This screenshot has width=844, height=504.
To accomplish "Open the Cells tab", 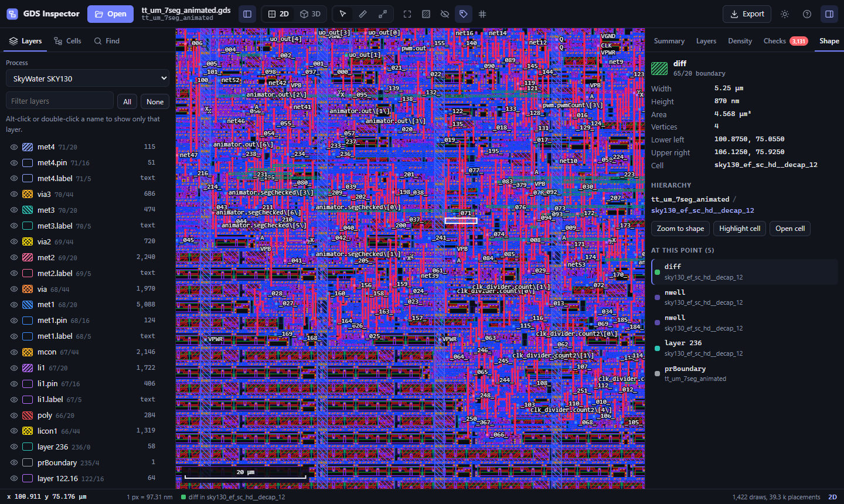I will pyautogui.click(x=67, y=41).
